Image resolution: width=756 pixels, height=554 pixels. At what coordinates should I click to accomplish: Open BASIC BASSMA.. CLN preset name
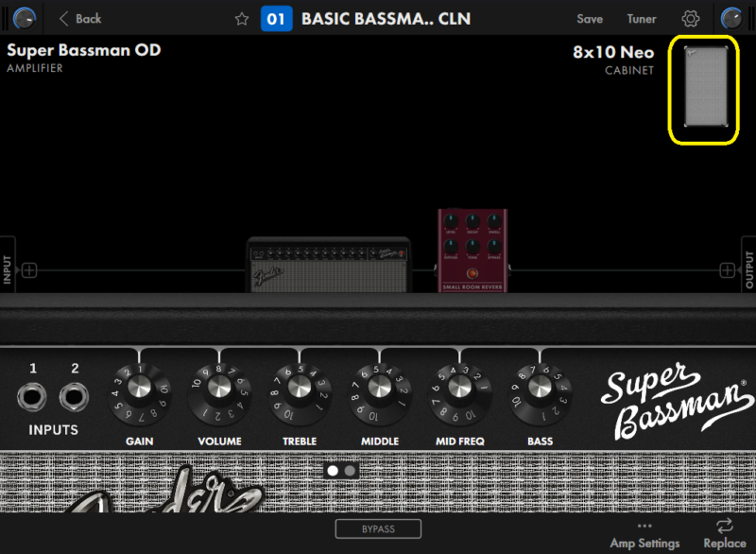[x=386, y=19]
